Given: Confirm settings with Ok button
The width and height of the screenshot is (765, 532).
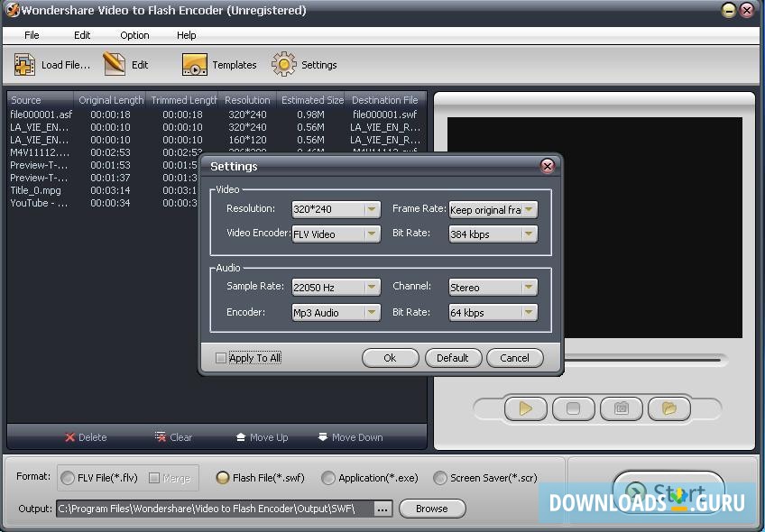Looking at the screenshot, I should [x=390, y=358].
